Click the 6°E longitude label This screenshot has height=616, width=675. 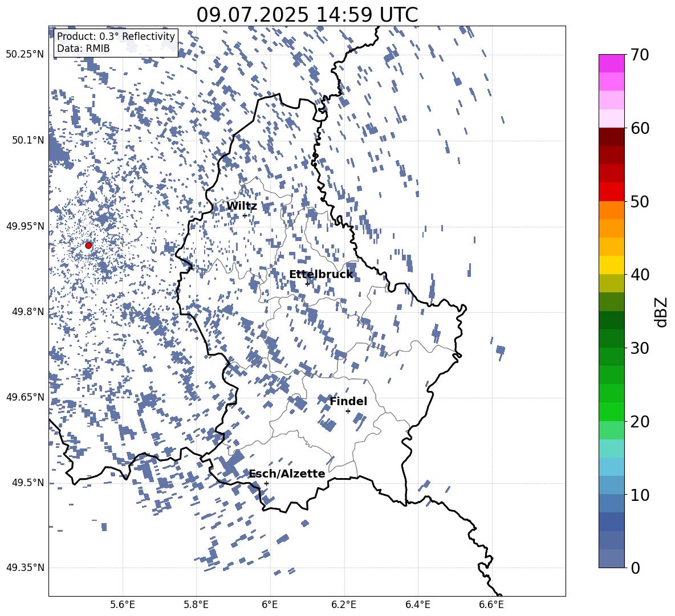coord(270,605)
